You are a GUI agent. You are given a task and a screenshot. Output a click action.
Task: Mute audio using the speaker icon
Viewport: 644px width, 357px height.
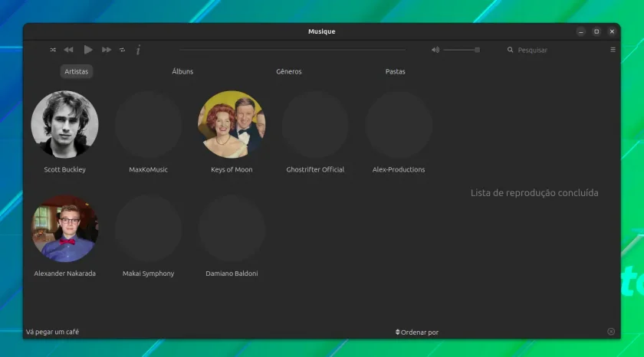coord(435,50)
